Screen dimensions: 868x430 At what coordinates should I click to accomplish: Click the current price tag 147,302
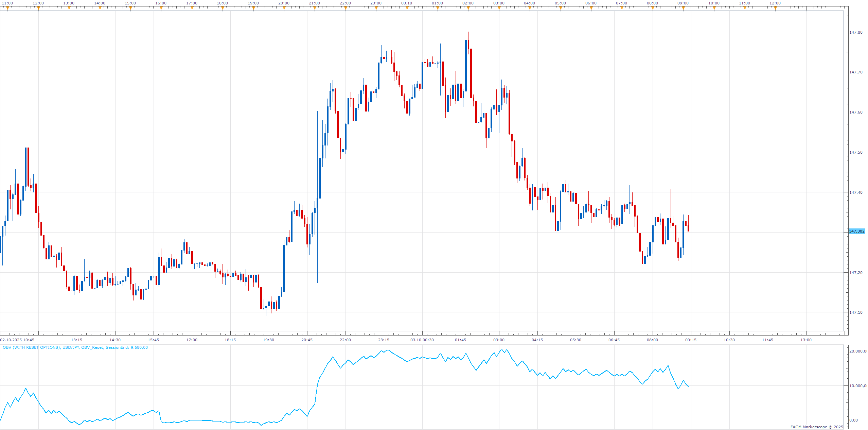(x=857, y=231)
